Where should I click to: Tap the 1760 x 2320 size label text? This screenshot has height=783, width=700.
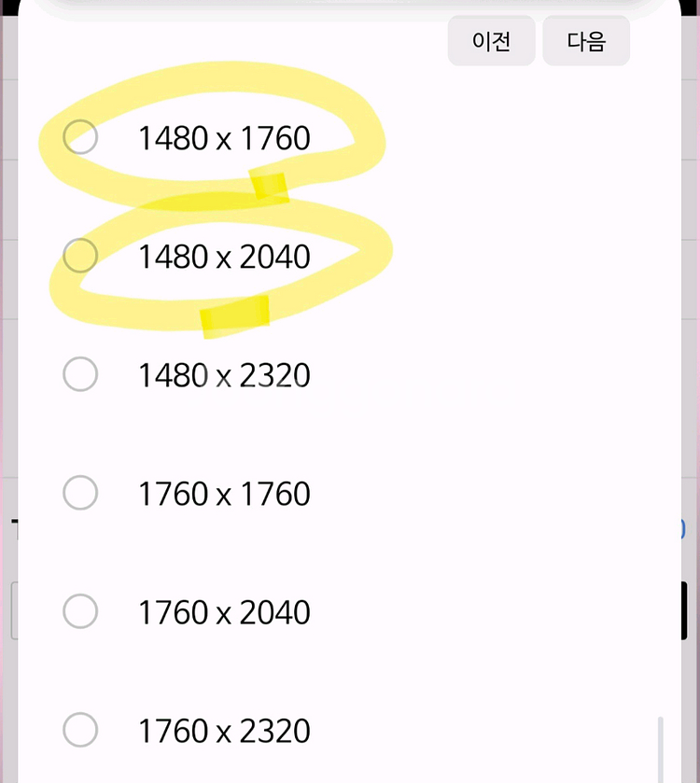pyautogui.click(x=224, y=731)
